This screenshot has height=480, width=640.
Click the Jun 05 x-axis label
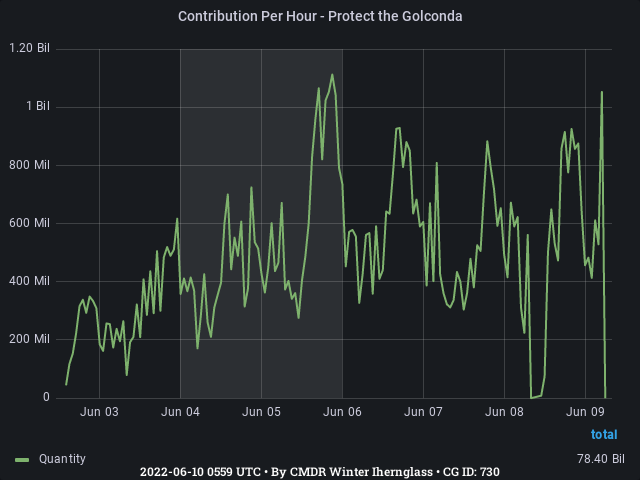261,412
